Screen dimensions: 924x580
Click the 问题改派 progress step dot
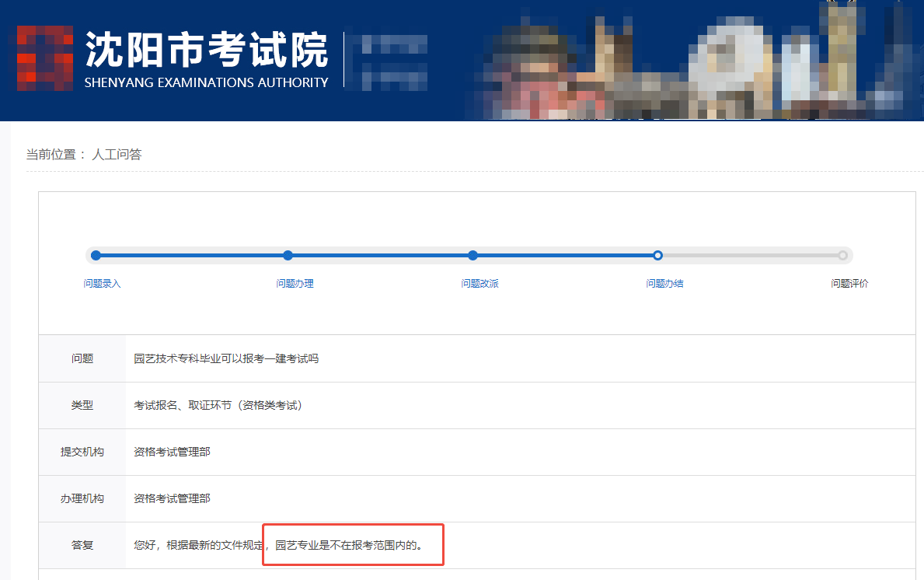[472, 255]
